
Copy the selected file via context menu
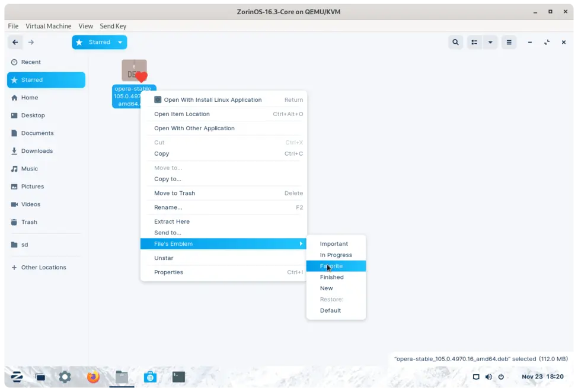223,153
